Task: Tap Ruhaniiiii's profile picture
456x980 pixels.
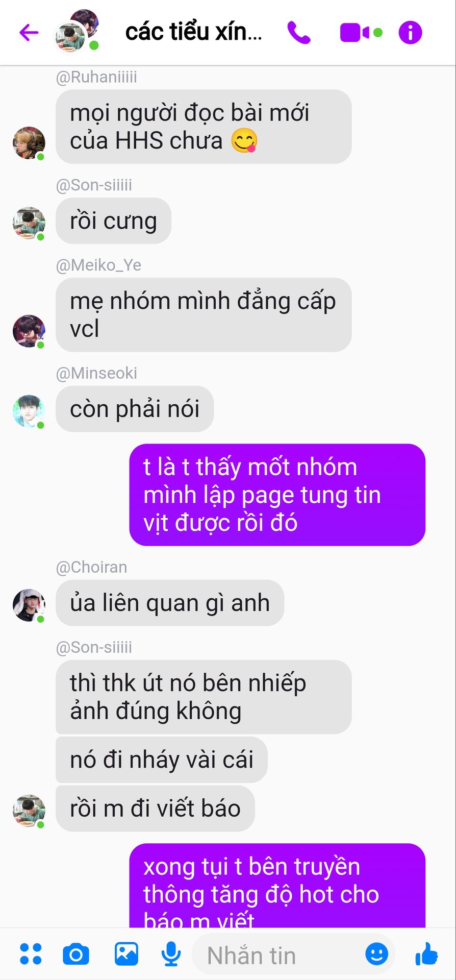Action: [x=29, y=143]
